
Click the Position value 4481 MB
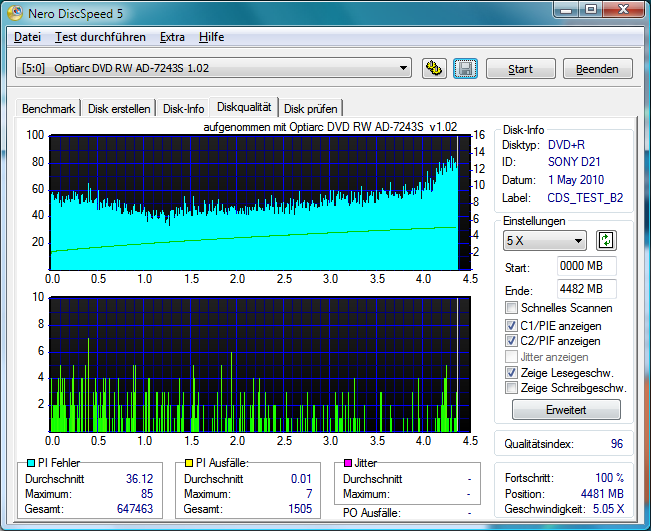(x=602, y=494)
